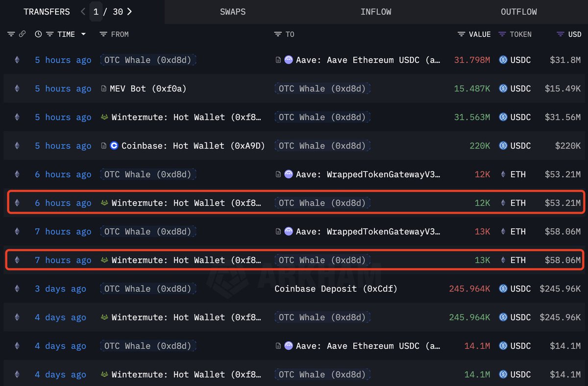588x386 pixels.
Task: Click the $53.21M amount in the red 12K row
Action: [563, 174]
